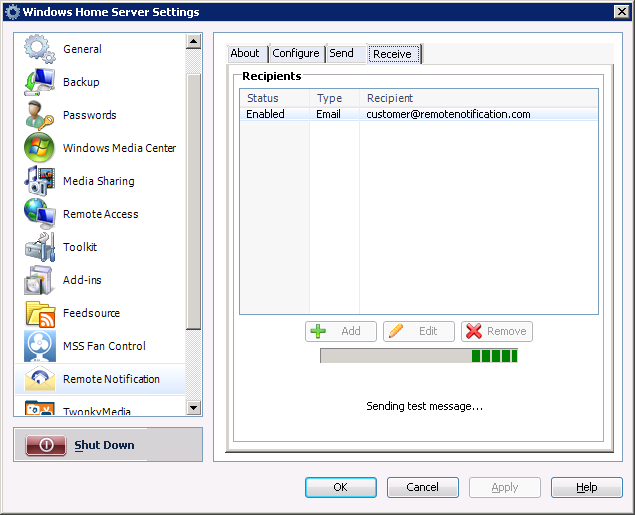Select the Backup computer icon

[x=39, y=82]
